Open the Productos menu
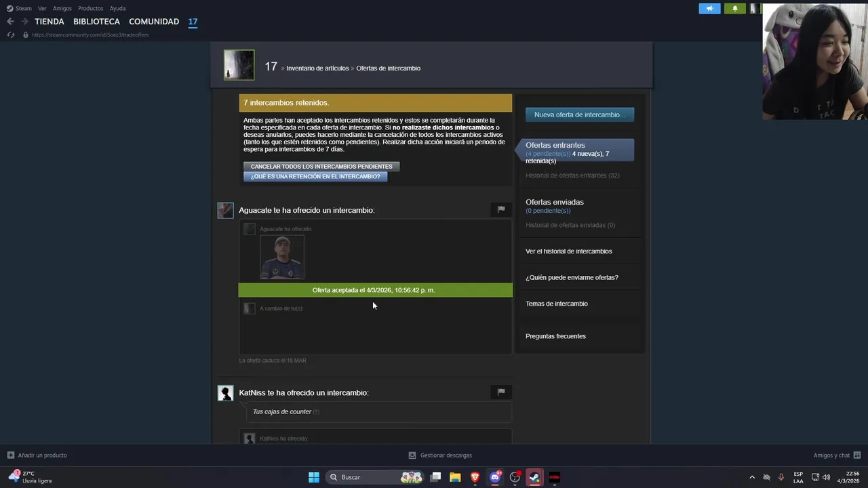This screenshot has height=488, width=868. point(90,8)
